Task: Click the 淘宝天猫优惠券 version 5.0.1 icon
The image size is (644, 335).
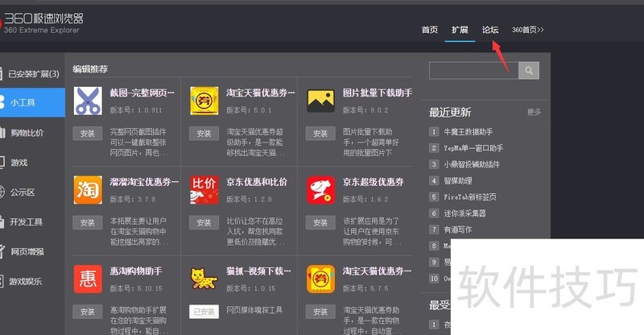Action: (x=204, y=101)
